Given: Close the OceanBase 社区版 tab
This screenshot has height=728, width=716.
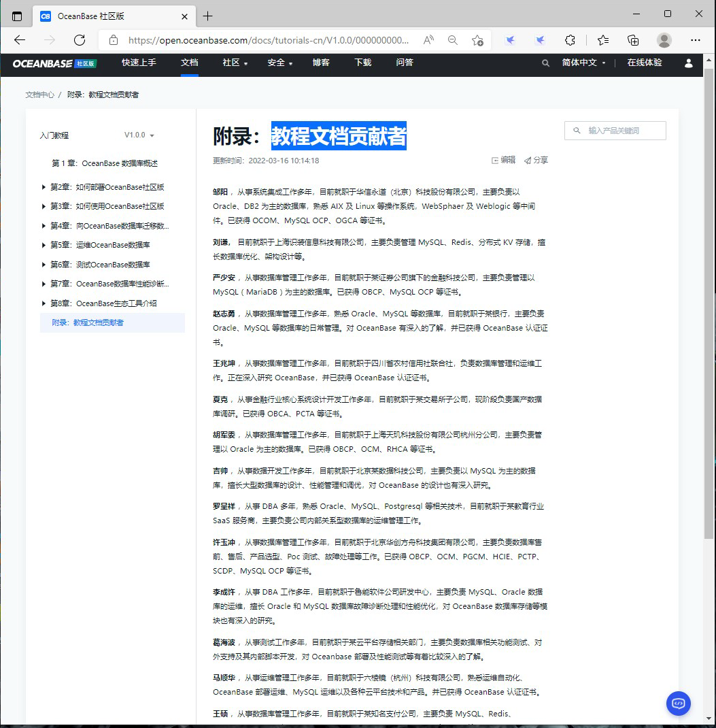Looking at the screenshot, I should click(x=184, y=16).
